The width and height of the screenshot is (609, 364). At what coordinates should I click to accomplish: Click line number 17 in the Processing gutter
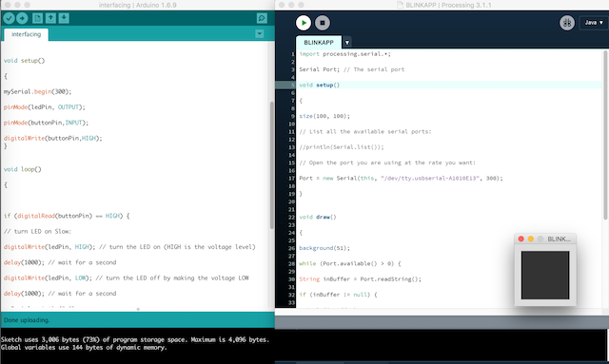click(x=291, y=178)
